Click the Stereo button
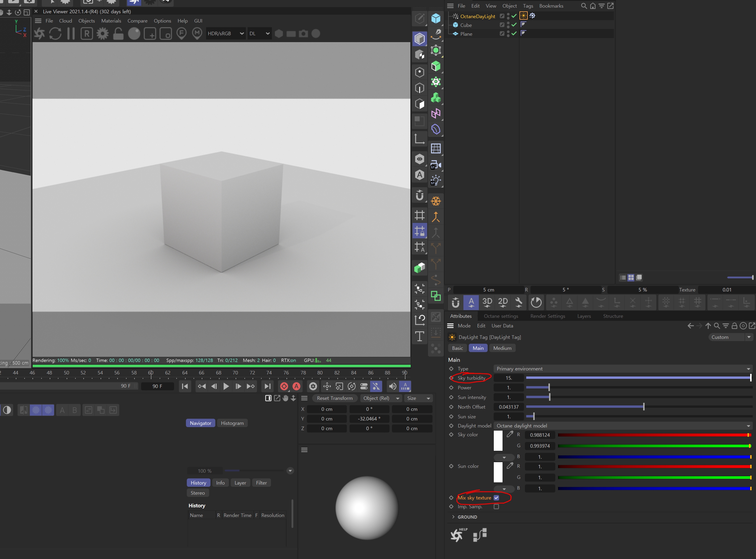 (197, 493)
